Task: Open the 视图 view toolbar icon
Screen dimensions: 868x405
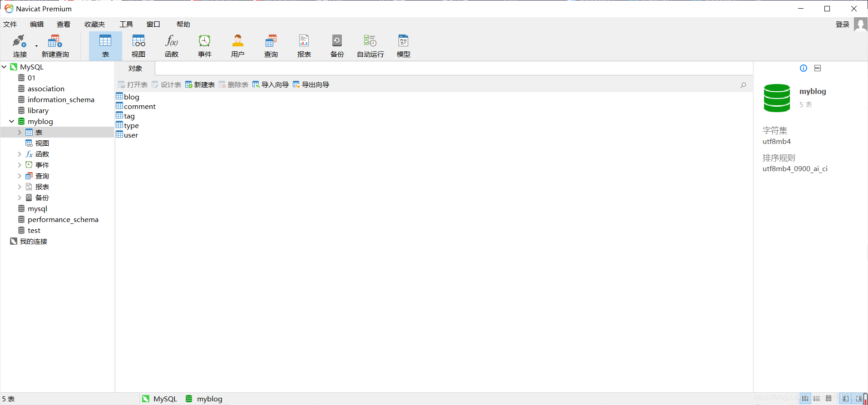Action: [138, 46]
